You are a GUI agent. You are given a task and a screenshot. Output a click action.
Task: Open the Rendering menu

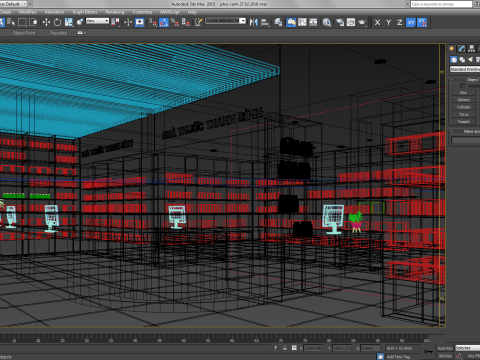[115, 12]
